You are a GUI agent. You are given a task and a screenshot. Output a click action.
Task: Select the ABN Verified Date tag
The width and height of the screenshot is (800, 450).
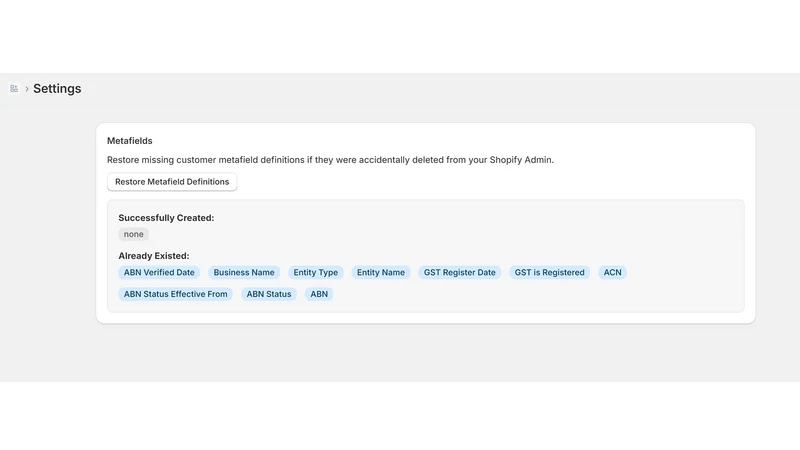(x=159, y=272)
